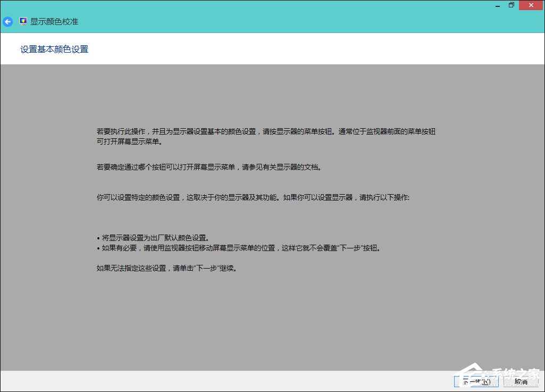Click the minimize icon on the title bar
Screen dimensions: 545x392
pyautogui.click(x=497, y=5)
